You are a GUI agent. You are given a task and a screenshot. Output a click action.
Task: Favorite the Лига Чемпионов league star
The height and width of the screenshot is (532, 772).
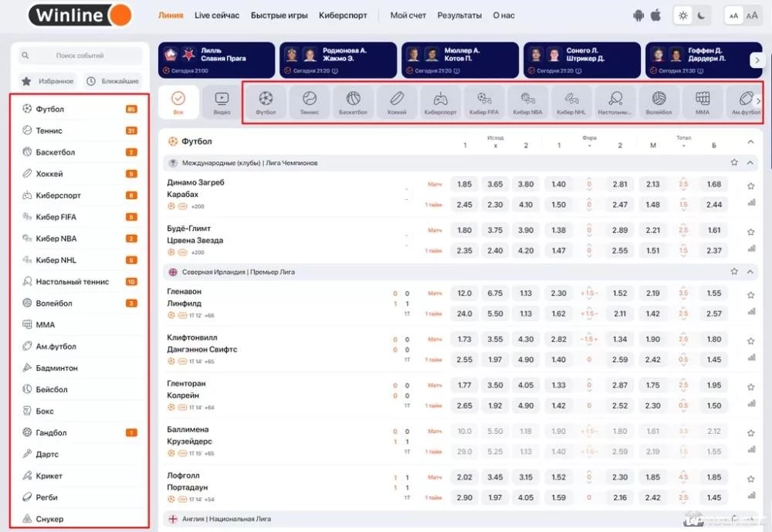[x=734, y=163]
